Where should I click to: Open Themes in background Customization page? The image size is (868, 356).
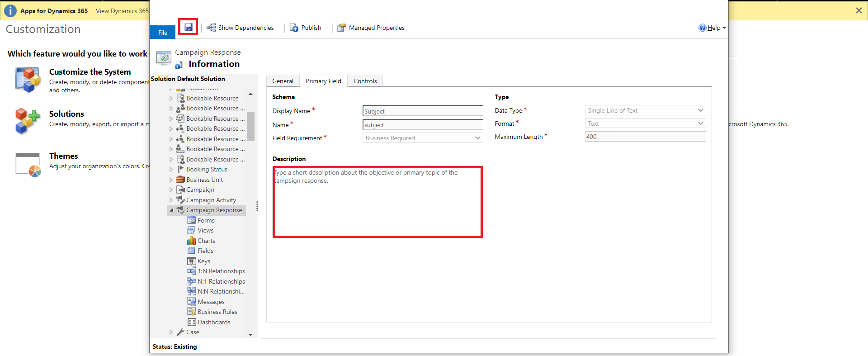(64, 156)
